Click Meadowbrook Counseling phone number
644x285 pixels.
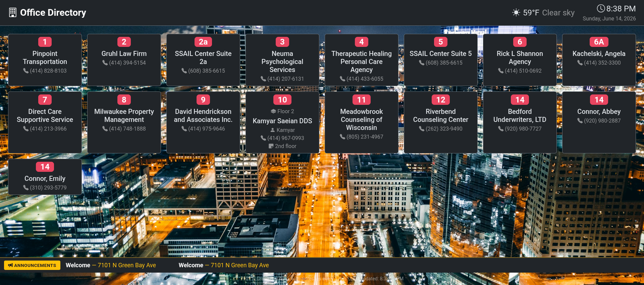click(x=362, y=137)
